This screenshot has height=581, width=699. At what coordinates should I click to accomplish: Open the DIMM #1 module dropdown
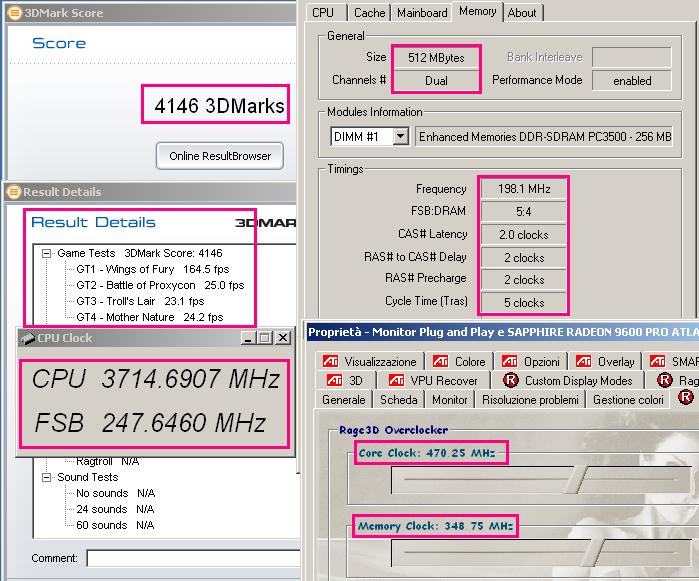400,136
